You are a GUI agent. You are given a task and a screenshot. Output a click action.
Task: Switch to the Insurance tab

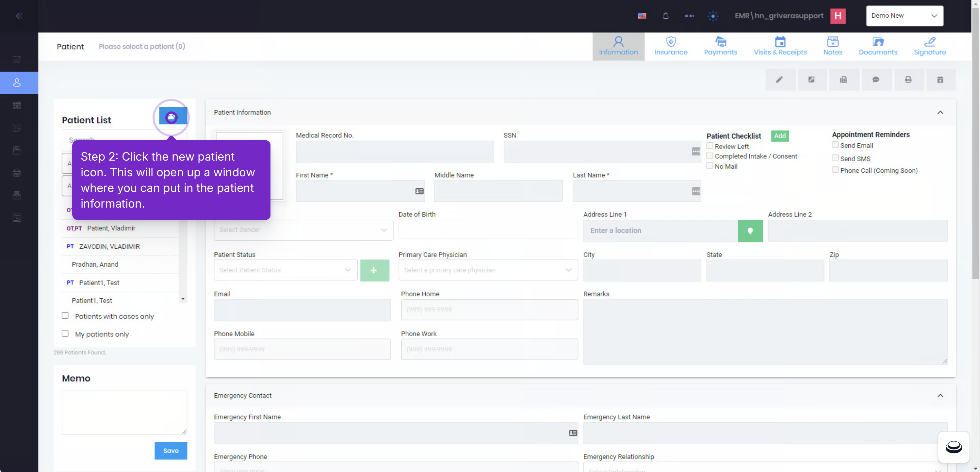tap(670, 46)
